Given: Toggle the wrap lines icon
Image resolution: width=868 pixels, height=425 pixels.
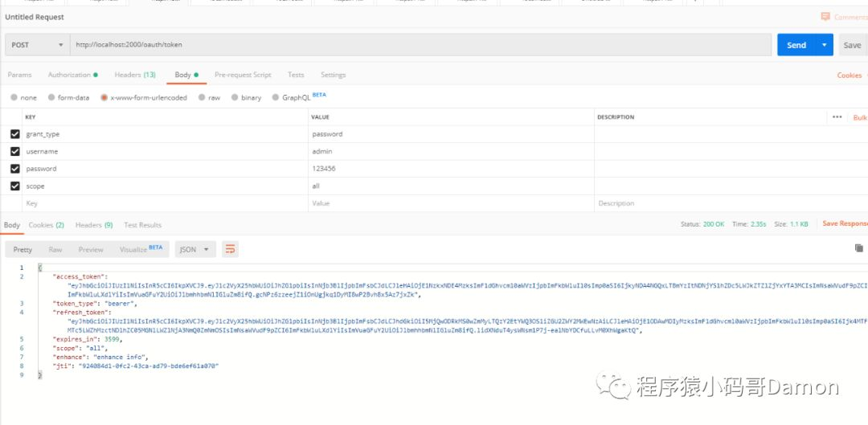Looking at the screenshot, I should 231,250.
